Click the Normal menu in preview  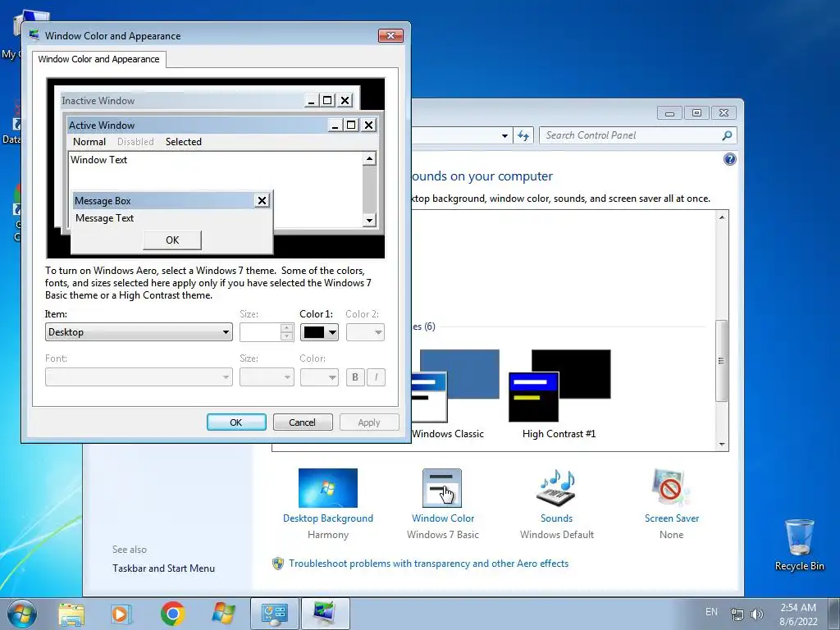[x=89, y=141]
